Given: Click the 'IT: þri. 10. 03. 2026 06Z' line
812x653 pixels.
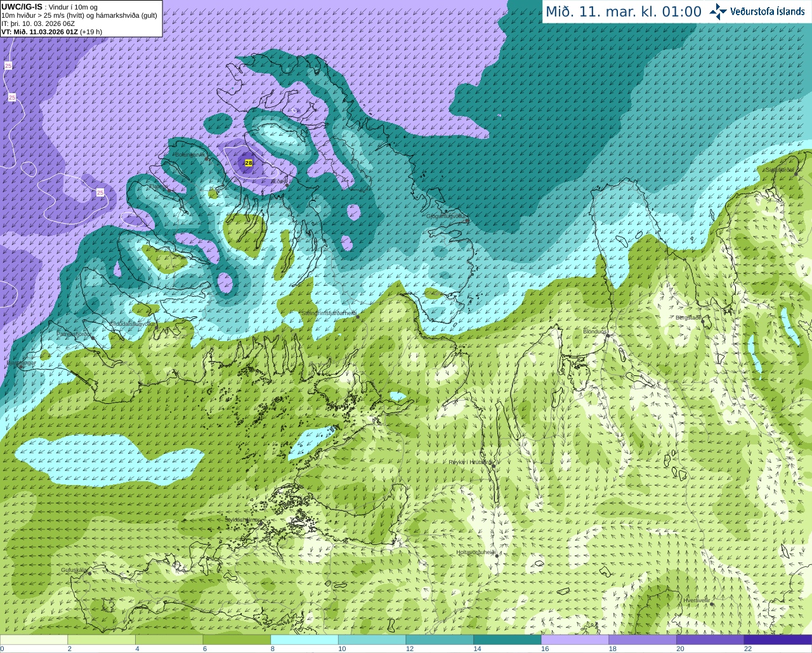Looking at the screenshot, I should (x=38, y=23).
